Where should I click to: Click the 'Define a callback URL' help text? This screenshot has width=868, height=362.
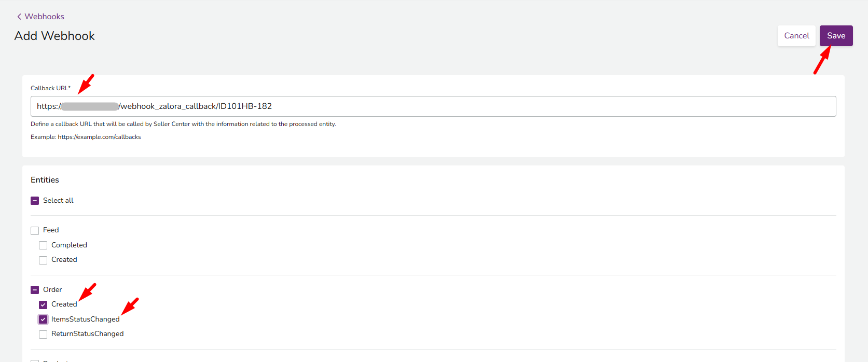tap(183, 124)
